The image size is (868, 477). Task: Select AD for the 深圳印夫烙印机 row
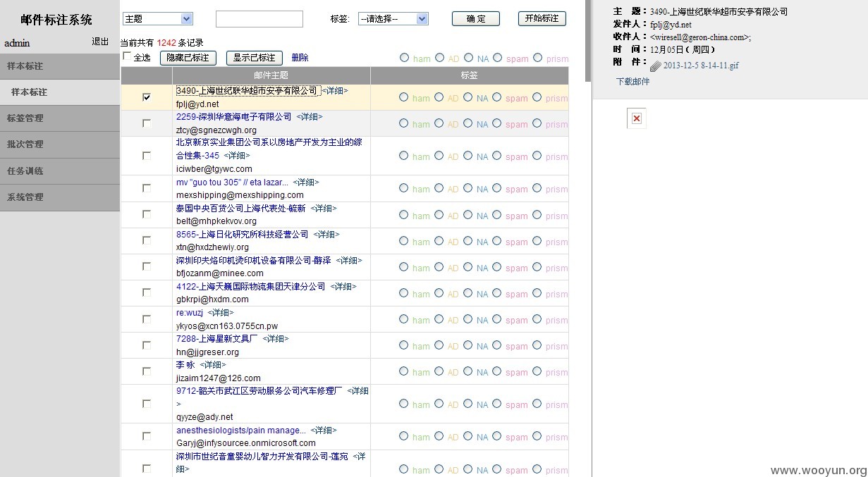coord(439,266)
